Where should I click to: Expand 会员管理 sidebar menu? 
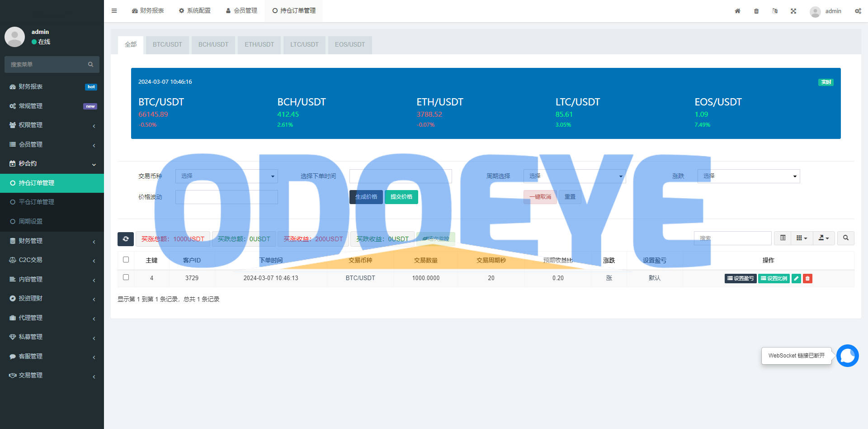click(x=52, y=144)
